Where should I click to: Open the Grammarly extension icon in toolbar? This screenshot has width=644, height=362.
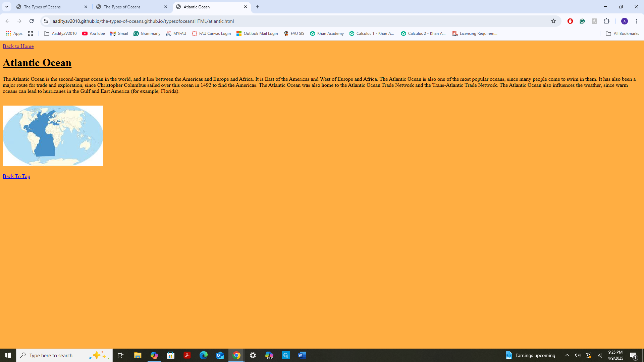582,21
